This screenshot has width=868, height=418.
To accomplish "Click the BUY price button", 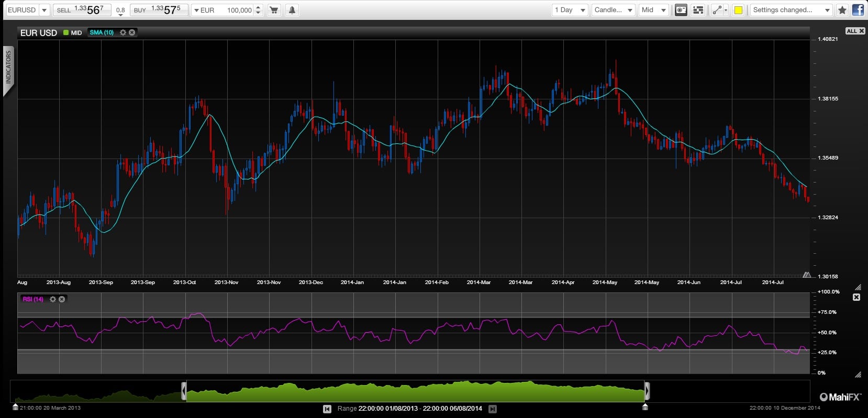I will [x=159, y=10].
